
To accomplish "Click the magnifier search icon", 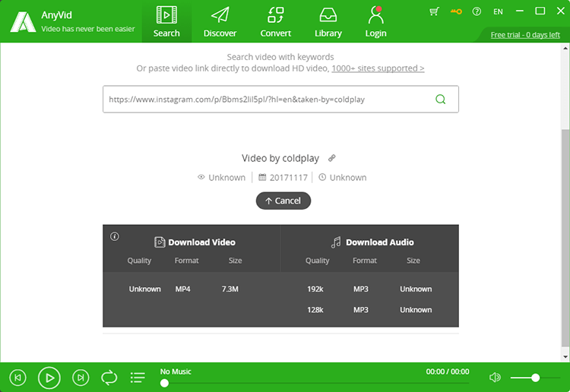I will click(440, 100).
